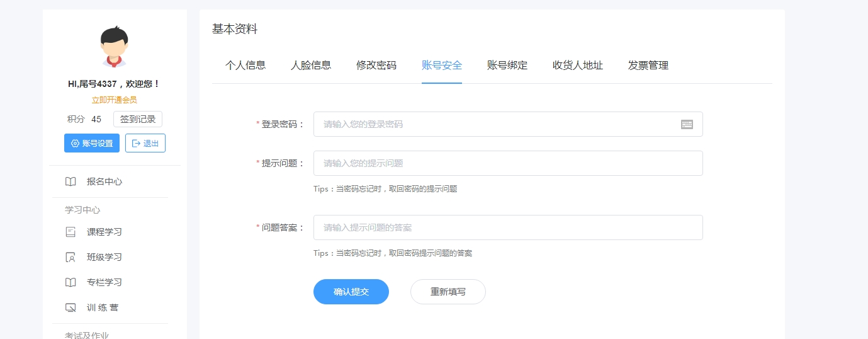
Task: Click the 立即开通会员 link
Action: pyautogui.click(x=115, y=100)
